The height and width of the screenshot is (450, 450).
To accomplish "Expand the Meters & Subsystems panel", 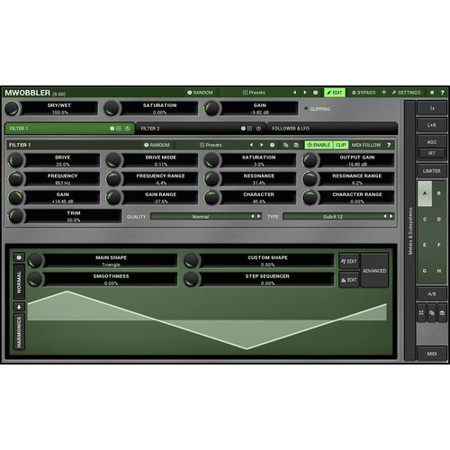I will point(410,231).
